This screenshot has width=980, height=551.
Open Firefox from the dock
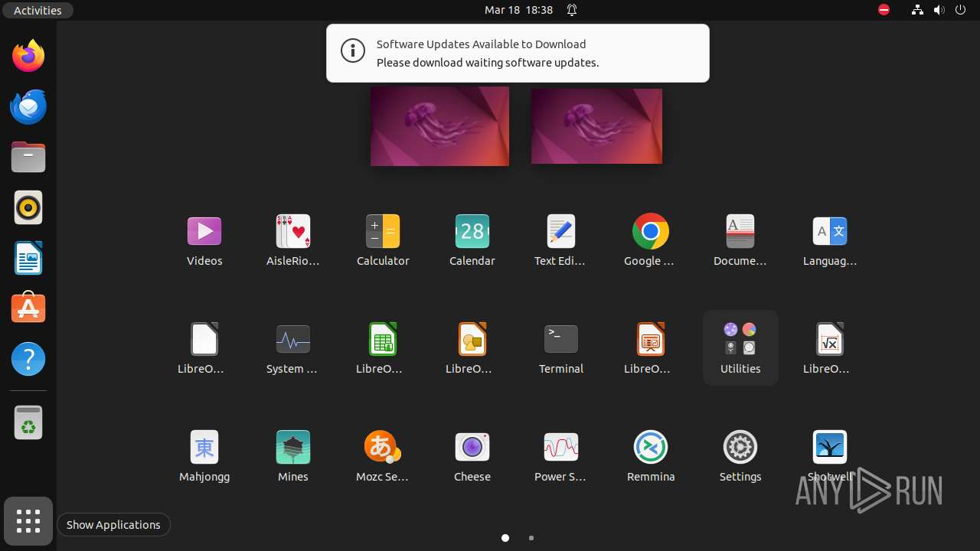coord(28,56)
